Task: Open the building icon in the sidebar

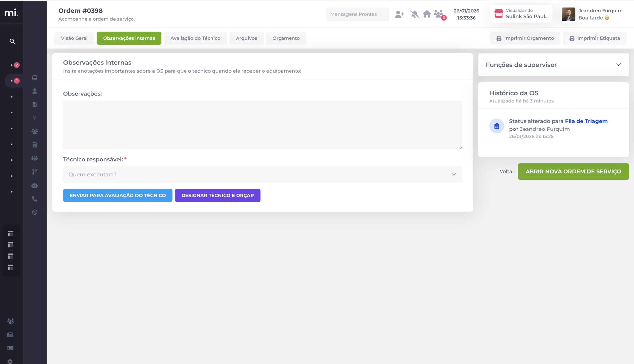Action: click(35, 145)
